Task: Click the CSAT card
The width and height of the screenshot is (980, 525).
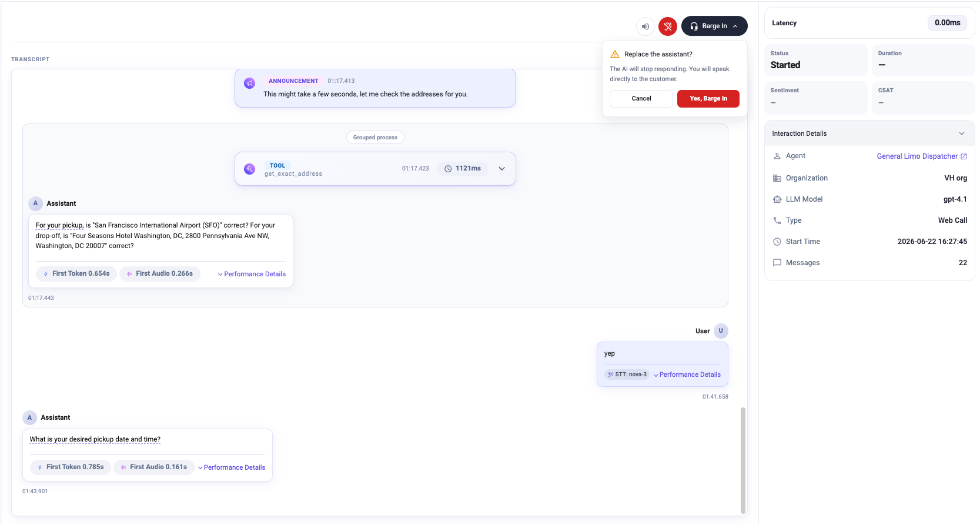Action: [x=924, y=98]
